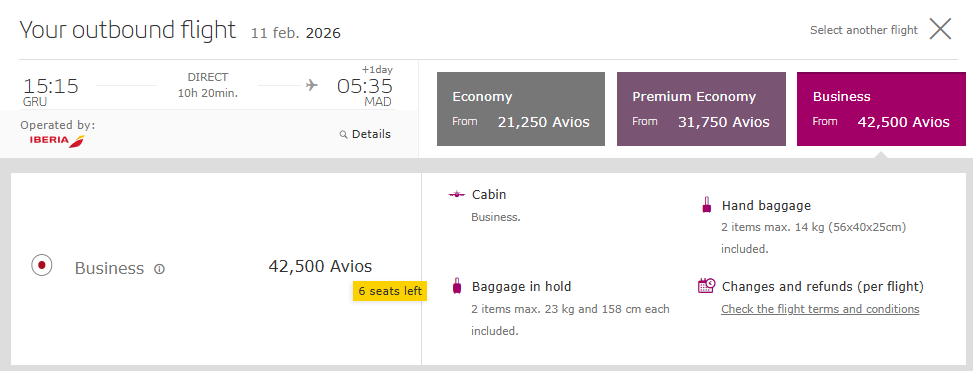Screen dimensions: 973x371
Task: Click the Hand baggage suitcase icon
Action: [706, 205]
